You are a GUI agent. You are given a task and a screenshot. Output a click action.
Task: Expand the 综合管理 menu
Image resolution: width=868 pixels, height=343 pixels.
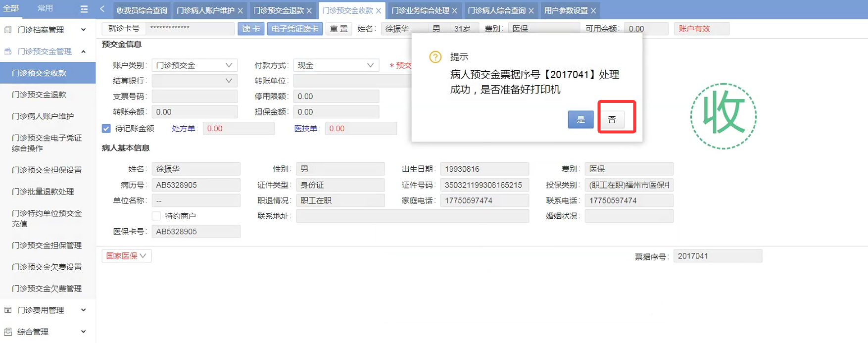[x=84, y=332]
